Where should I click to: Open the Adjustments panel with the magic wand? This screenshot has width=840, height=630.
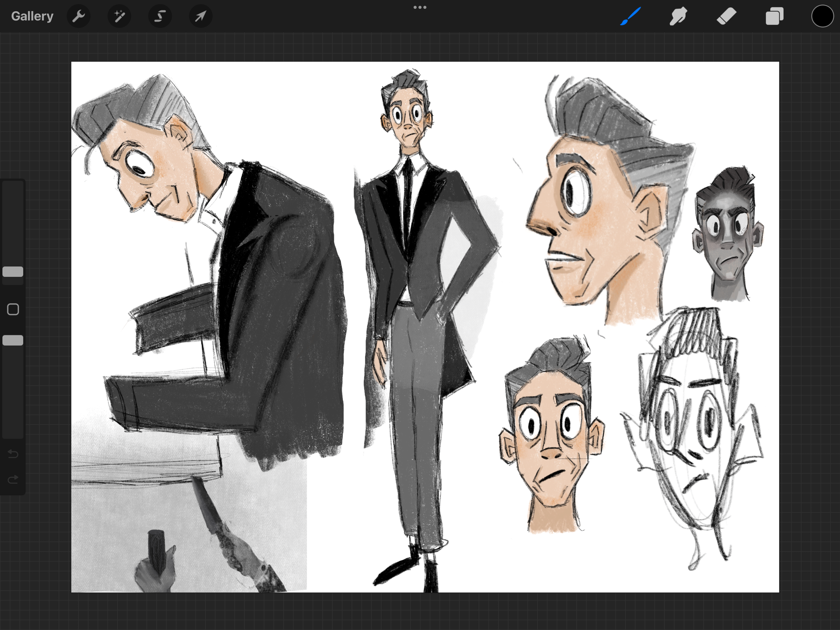(119, 16)
